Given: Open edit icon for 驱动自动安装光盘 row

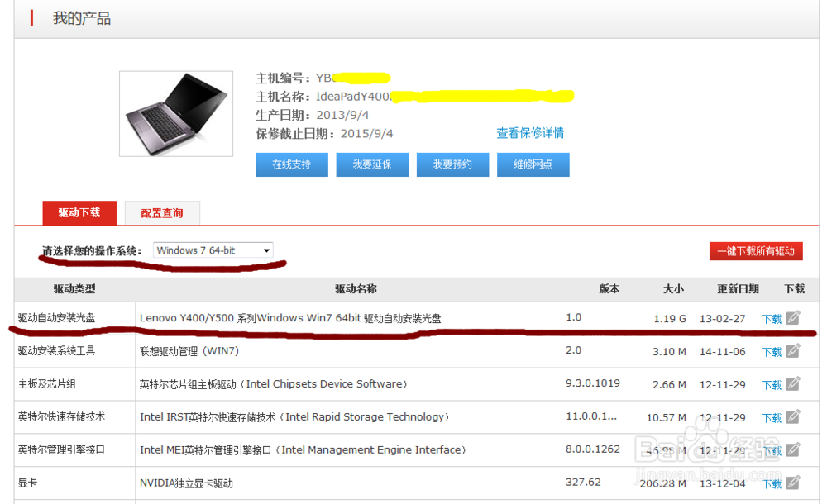Looking at the screenshot, I should (x=793, y=318).
